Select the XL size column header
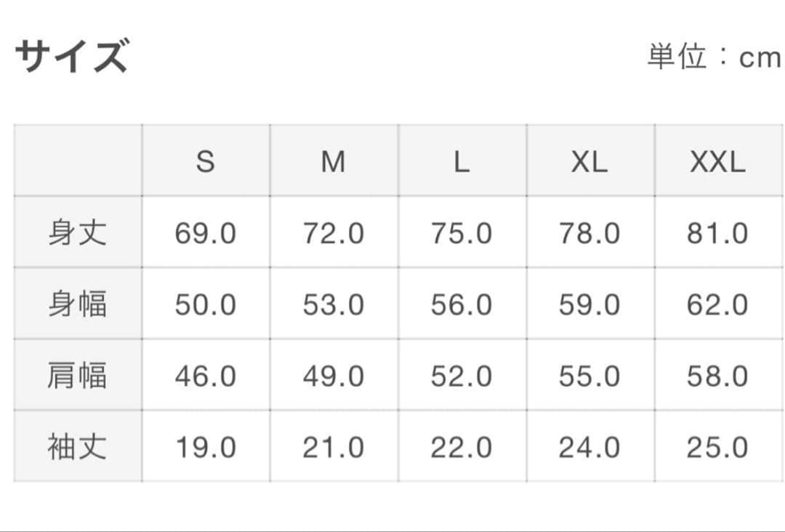This screenshot has width=785, height=532. [589, 161]
